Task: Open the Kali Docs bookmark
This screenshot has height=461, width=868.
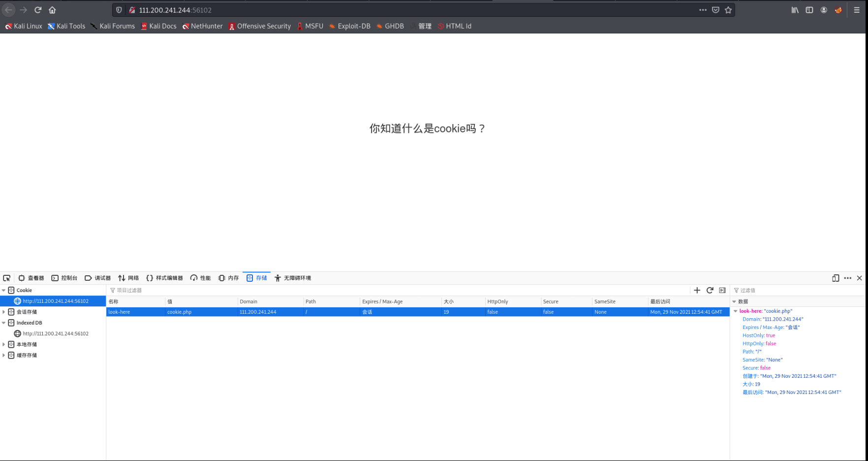Action: pos(158,26)
